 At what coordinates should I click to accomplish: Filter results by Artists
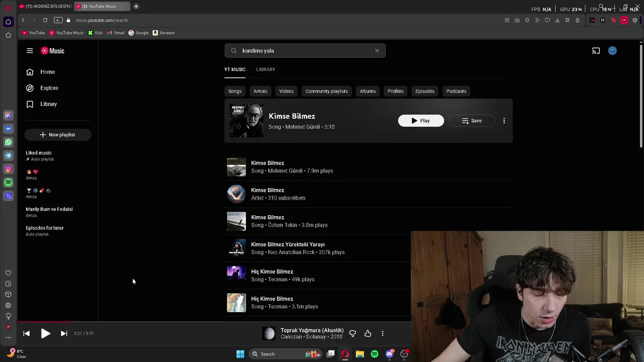[260, 91]
